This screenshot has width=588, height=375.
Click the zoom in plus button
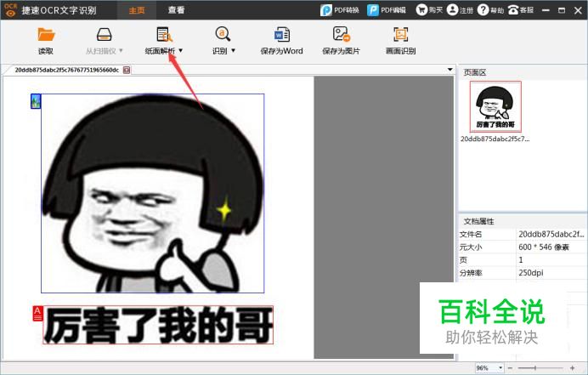pos(572,368)
